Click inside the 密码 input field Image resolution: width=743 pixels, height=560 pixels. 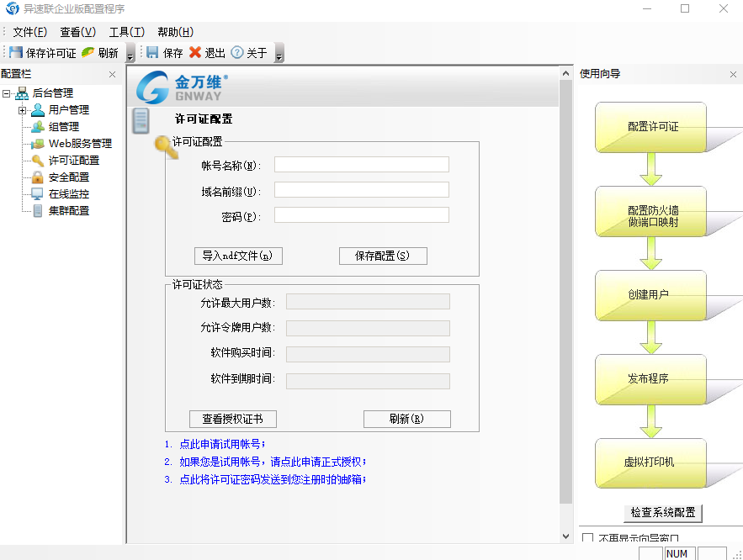[x=361, y=214]
